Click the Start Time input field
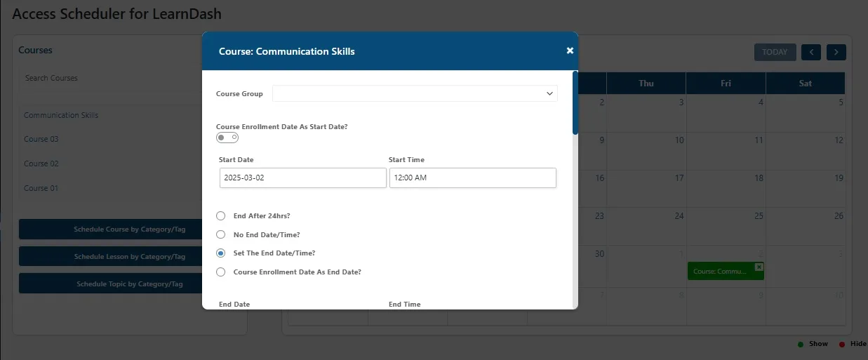 pos(473,178)
